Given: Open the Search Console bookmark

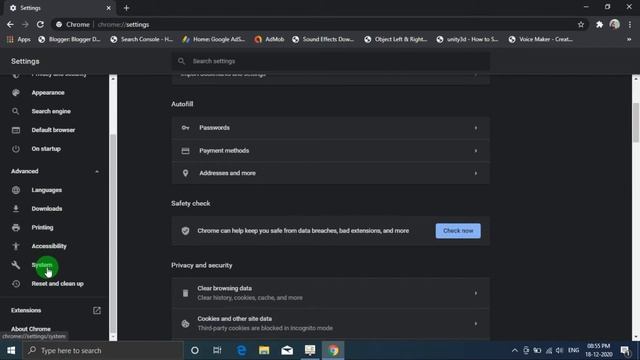Looking at the screenshot, I should (142, 39).
